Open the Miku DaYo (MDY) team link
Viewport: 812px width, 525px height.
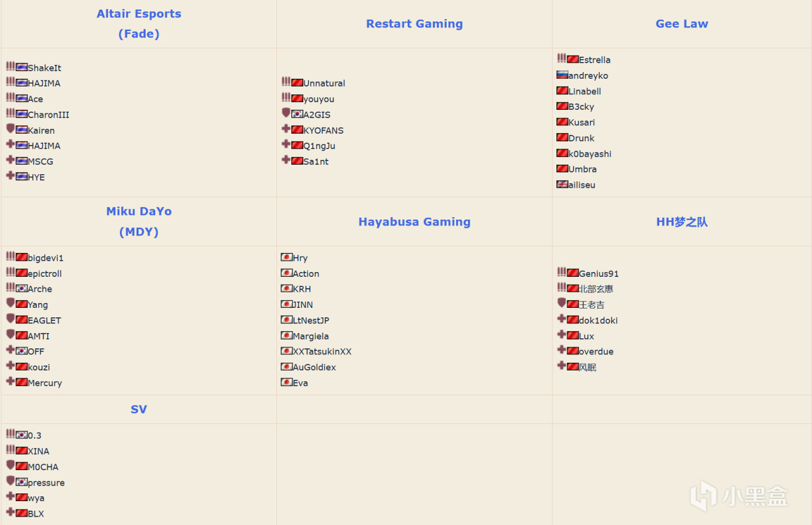coord(139,221)
